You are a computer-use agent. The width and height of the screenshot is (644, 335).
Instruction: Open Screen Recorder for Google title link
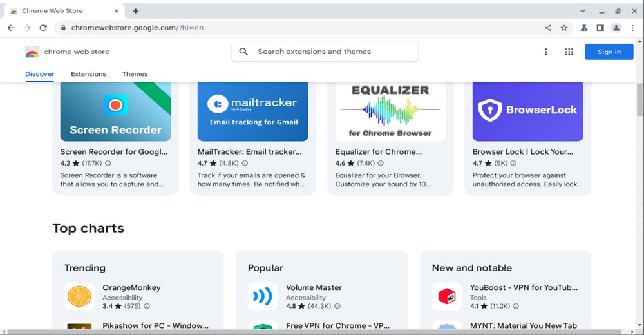pos(114,151)
